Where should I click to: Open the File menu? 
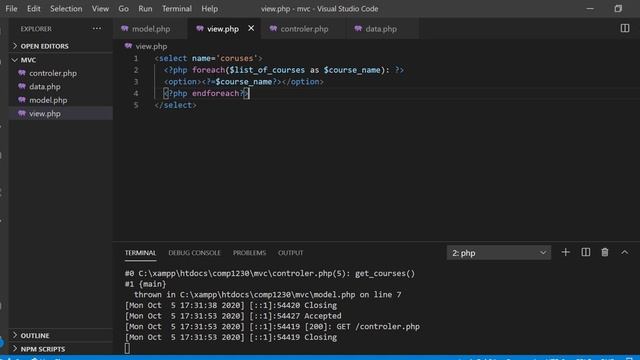point(11,9)
